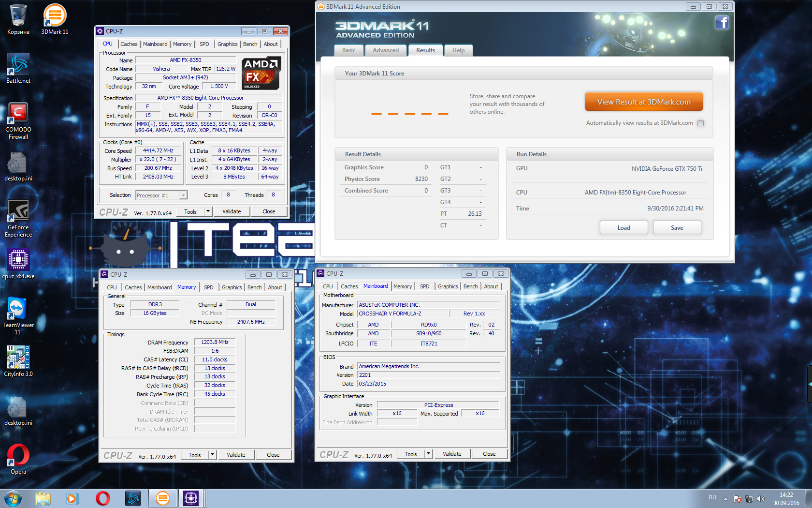Open Windows Explorer from the taskbar

43,498
